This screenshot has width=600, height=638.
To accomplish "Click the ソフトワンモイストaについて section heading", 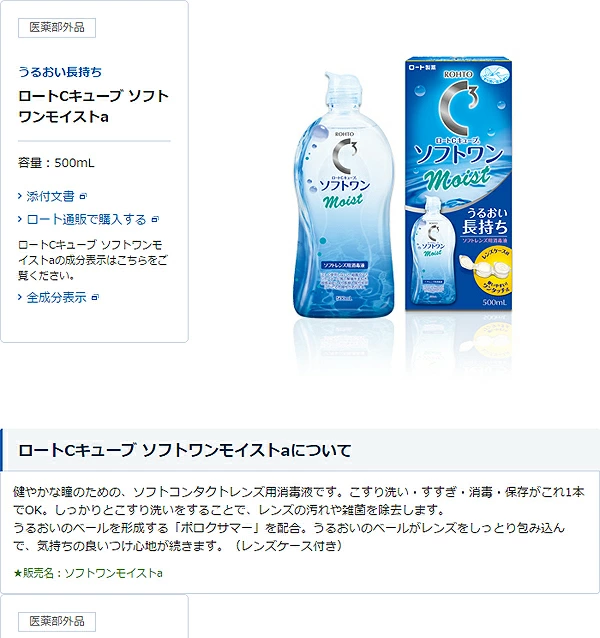I will pyautogui.click(x=185, y=450).
